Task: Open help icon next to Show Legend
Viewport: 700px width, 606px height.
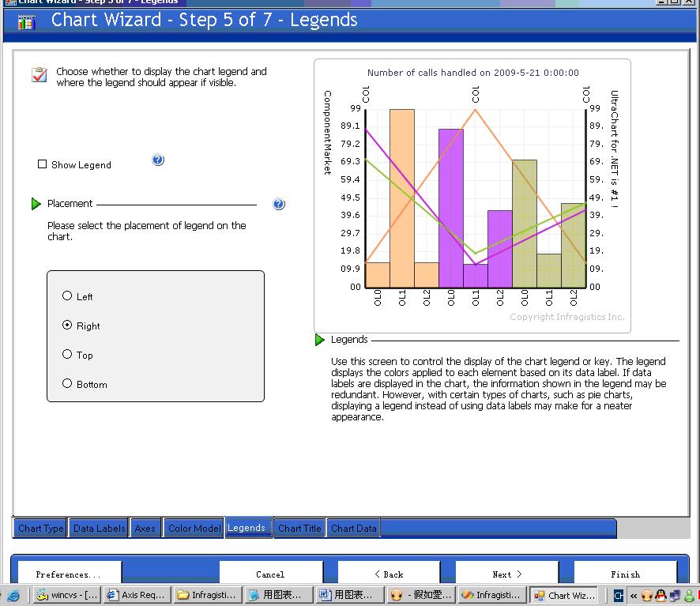Action: click(x=158, y=160)
